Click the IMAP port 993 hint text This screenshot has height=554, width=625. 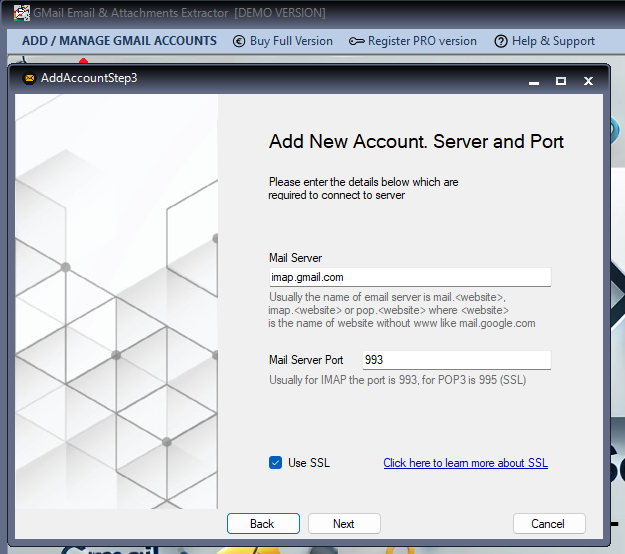point(397,380)
